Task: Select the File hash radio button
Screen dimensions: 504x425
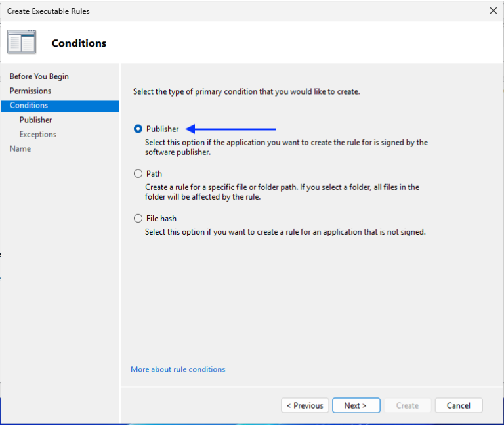Action: pyautogui.click(x=138, y=219)
